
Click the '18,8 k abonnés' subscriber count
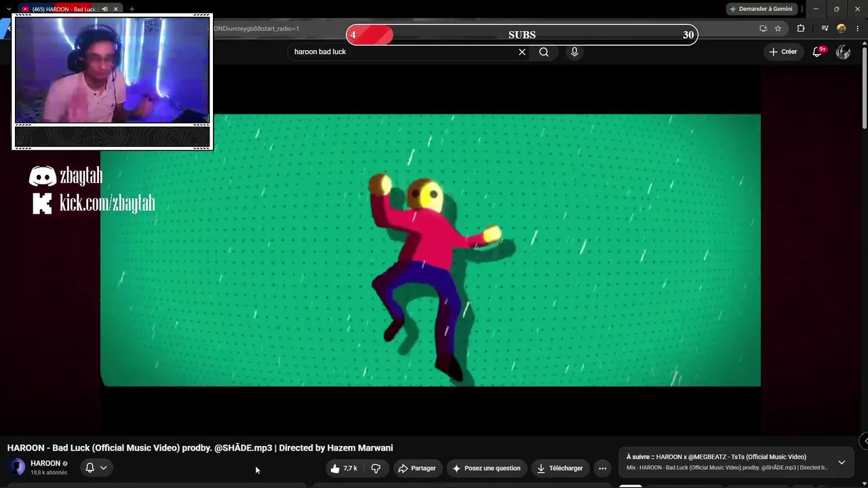point(49,472)
